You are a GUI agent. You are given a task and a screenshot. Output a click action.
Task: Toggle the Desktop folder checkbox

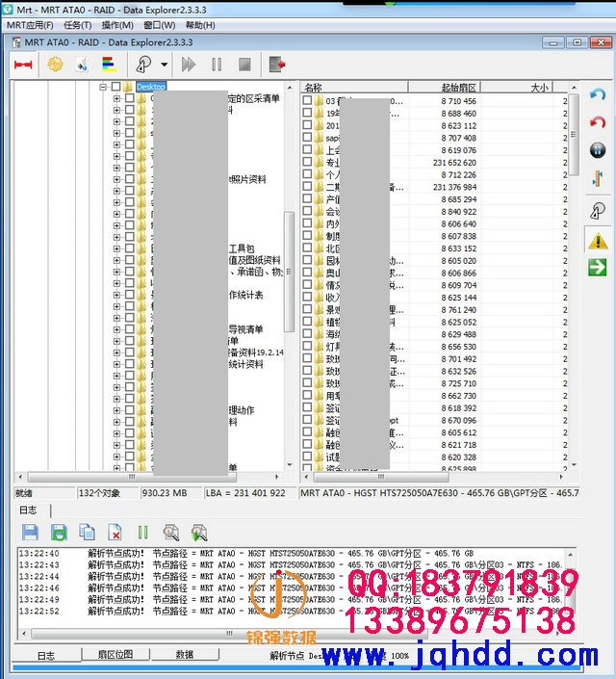(115, 87)
